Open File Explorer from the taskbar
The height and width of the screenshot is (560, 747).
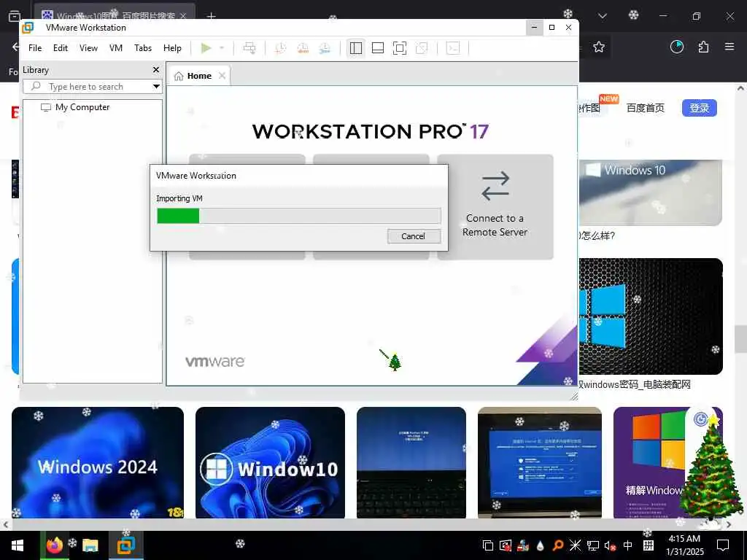[90, 545]
